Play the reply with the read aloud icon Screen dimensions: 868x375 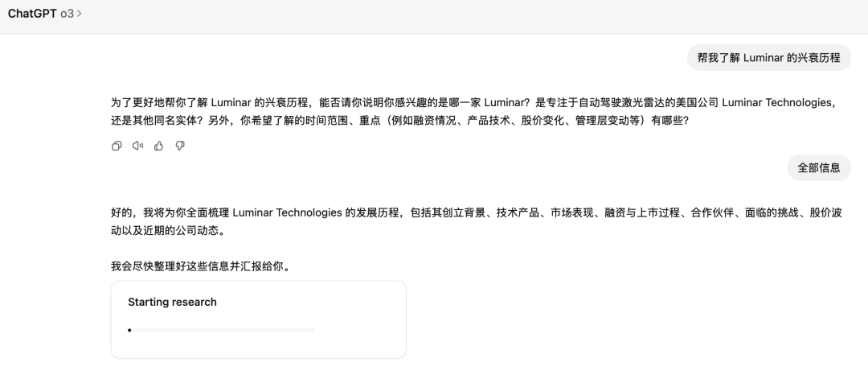[x=137, y=146]
